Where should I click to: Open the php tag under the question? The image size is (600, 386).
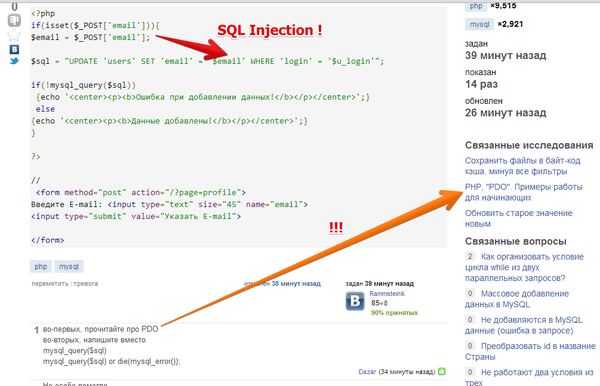point(41,267)
